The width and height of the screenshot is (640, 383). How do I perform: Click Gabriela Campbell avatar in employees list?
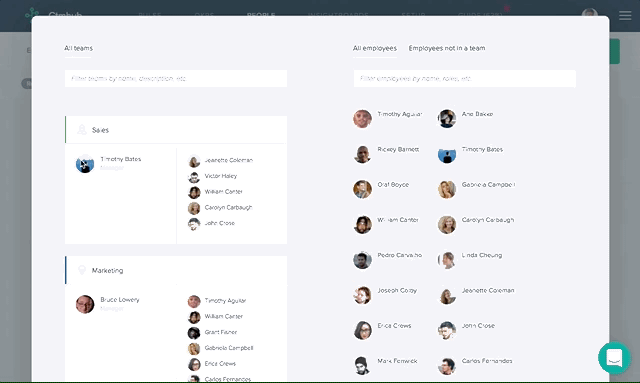(x=447, y=189)
